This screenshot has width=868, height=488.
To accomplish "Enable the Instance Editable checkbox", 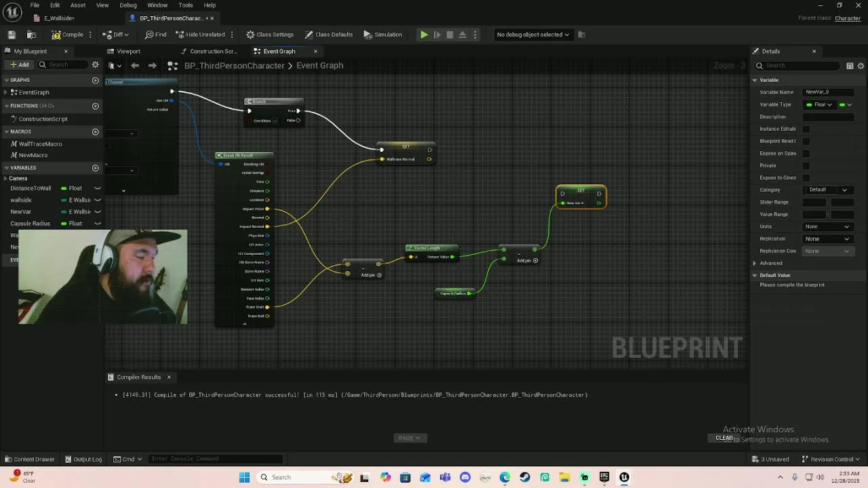I will (806, 129).
